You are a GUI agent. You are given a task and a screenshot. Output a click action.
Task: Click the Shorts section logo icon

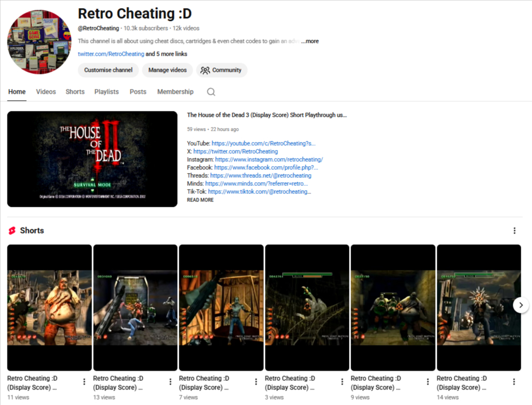[x=12, y=230]
